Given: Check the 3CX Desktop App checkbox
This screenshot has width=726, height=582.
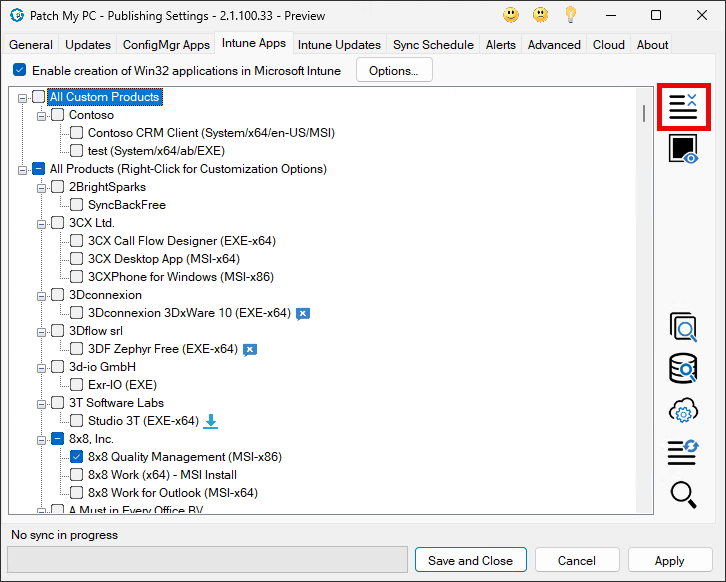Looking at the screenshot, I should 77,259.
